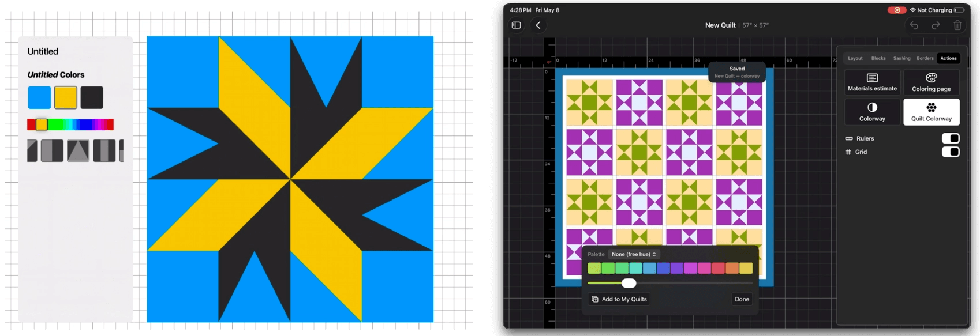Undo the last quilt change

coord(914,25)
